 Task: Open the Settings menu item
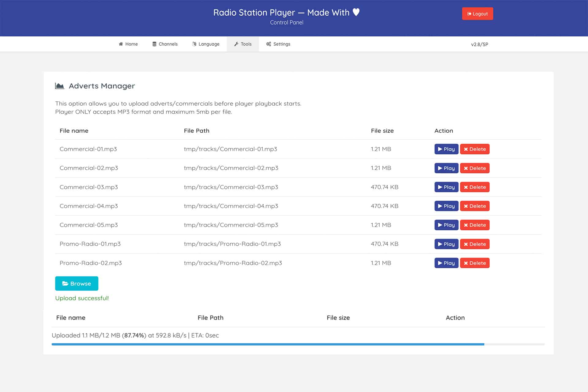[x=278, y=44]
